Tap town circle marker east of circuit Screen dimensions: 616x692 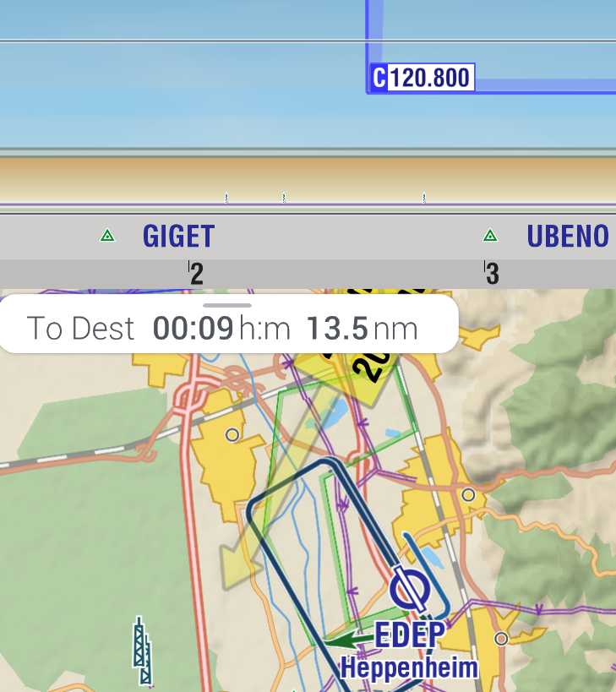[468, 494]
